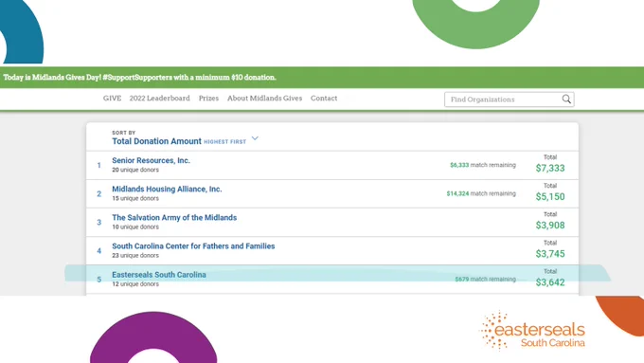The height and width of the screenshot is (363, 644).
Task: Open The Salvation Army of the Midlands
Action: 174,217
